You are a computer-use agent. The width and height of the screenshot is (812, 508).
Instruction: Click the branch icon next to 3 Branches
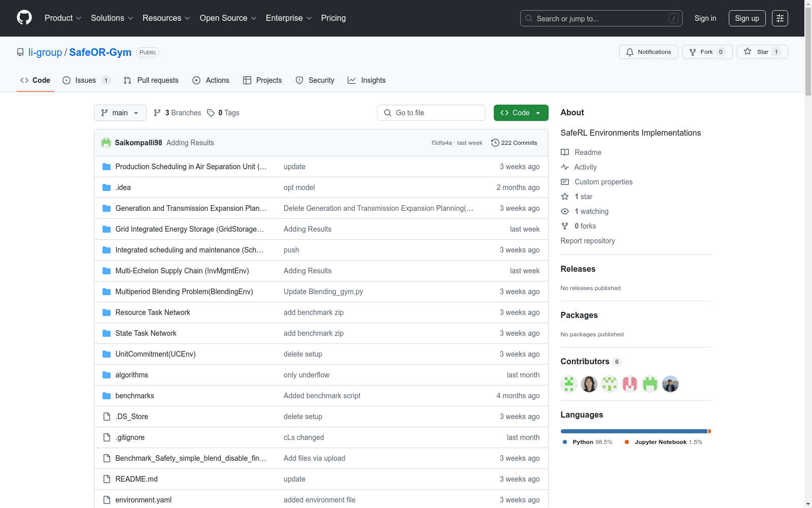157,113
